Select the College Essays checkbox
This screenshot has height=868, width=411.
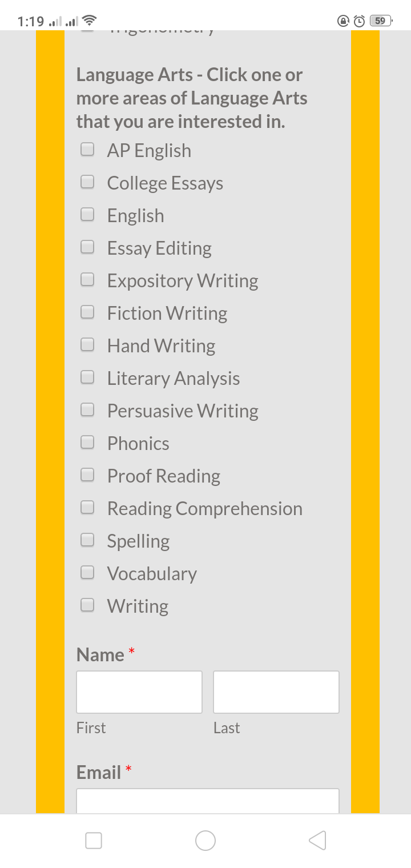[87, 182]
